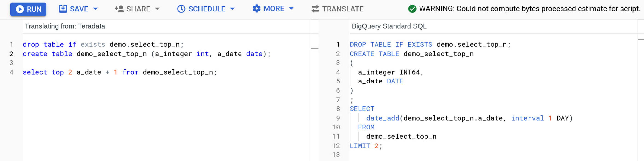Screen dimensions: 644x161
Task: Click the date_add function on line 9
Action: click(x=383, y=118)
